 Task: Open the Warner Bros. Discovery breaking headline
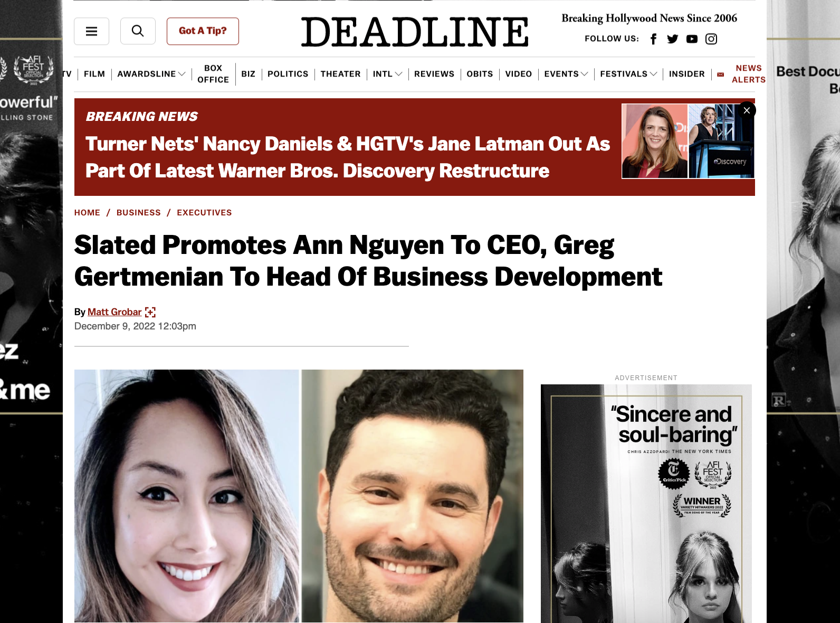pyautogui.click(x=348, y=157)
